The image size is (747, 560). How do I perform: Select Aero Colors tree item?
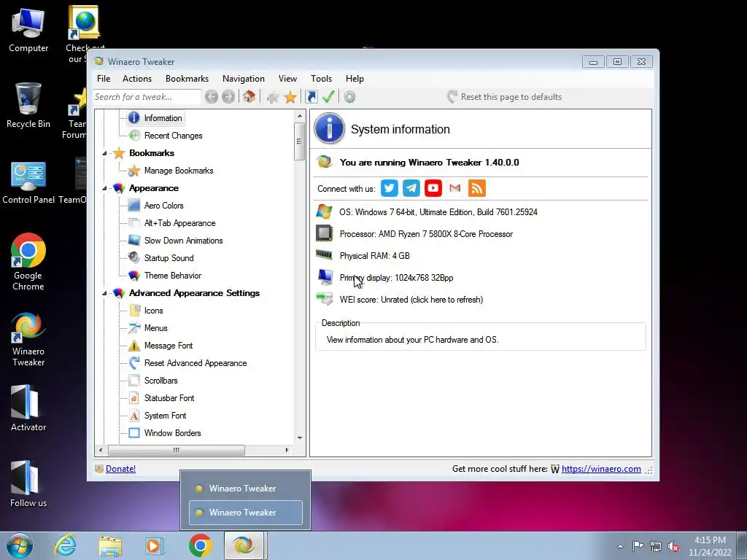(x=163, y=206)
